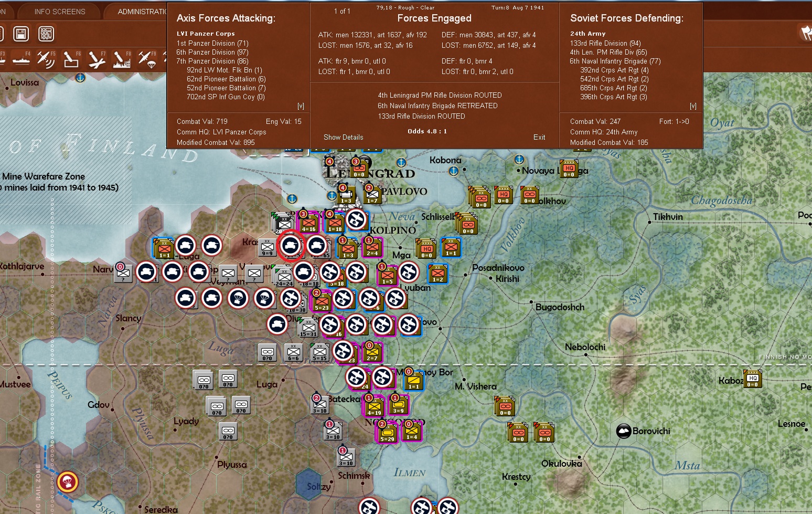Select the Soviet 1=18 unit counter

(x=335, y=223)
